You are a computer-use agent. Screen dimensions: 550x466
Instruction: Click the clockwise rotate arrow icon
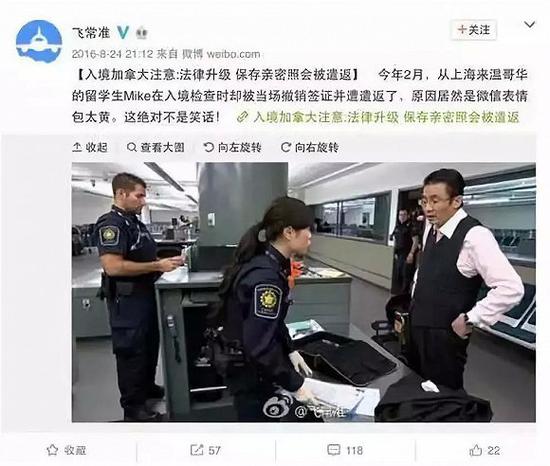[x=286, y=147]
